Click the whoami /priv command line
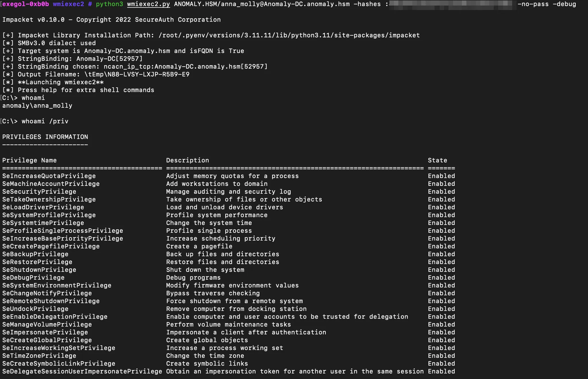This screenshot has height=379, width=588. pyautogui.click(x=45, y=121)
